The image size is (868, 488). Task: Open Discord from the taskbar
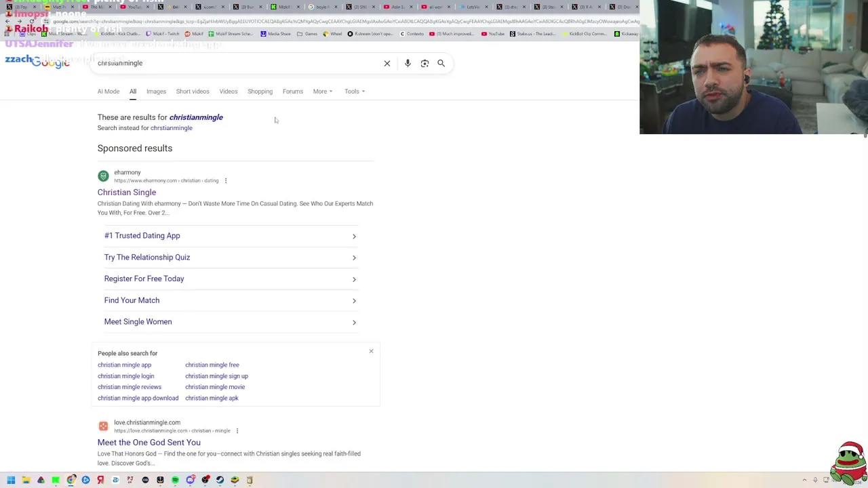click(x=191, y=480)
